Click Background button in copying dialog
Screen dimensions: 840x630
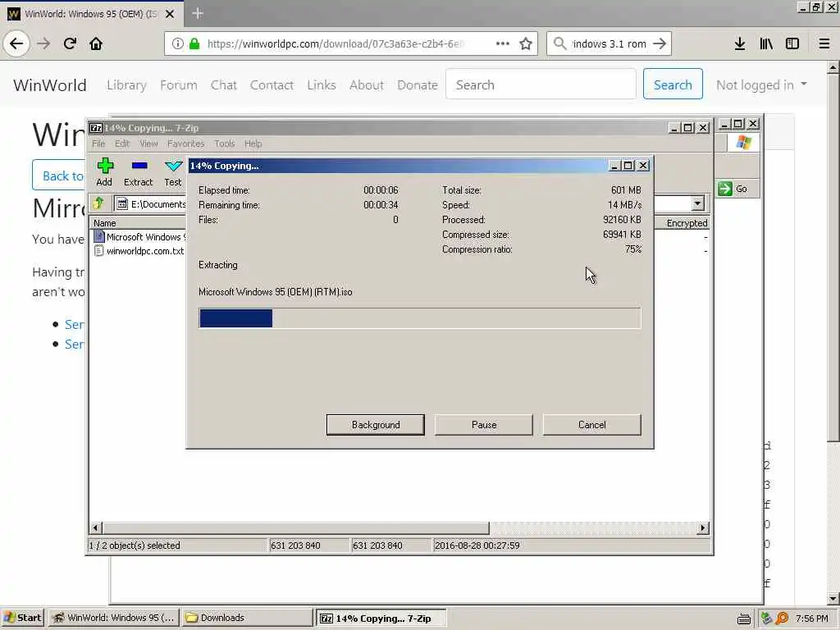pyautogui.click(x=376, y=425)
